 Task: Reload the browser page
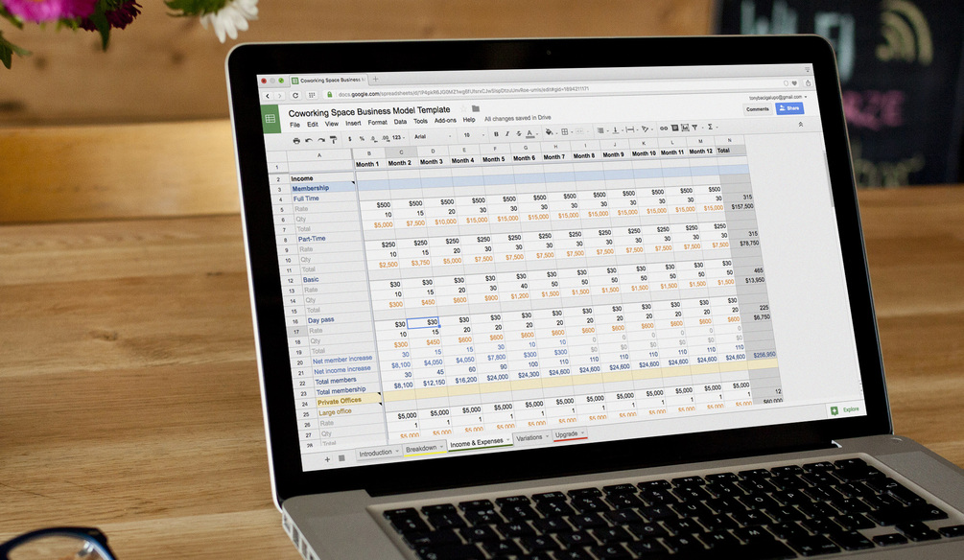[295, 95]
